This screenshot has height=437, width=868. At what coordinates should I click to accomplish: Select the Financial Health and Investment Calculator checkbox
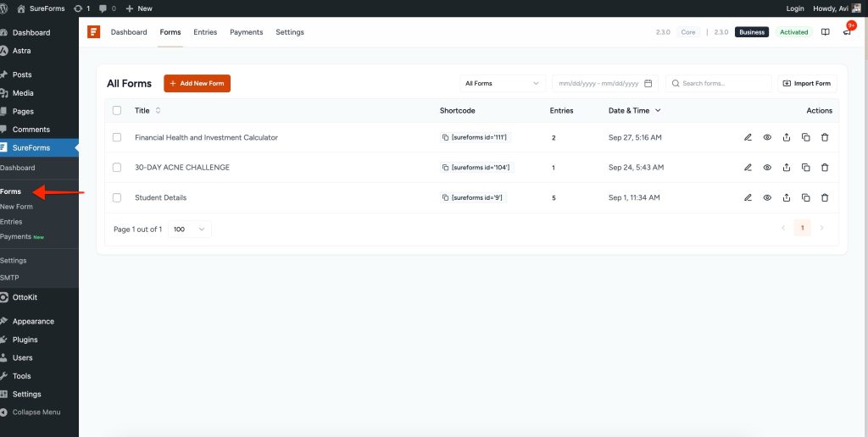117,137
